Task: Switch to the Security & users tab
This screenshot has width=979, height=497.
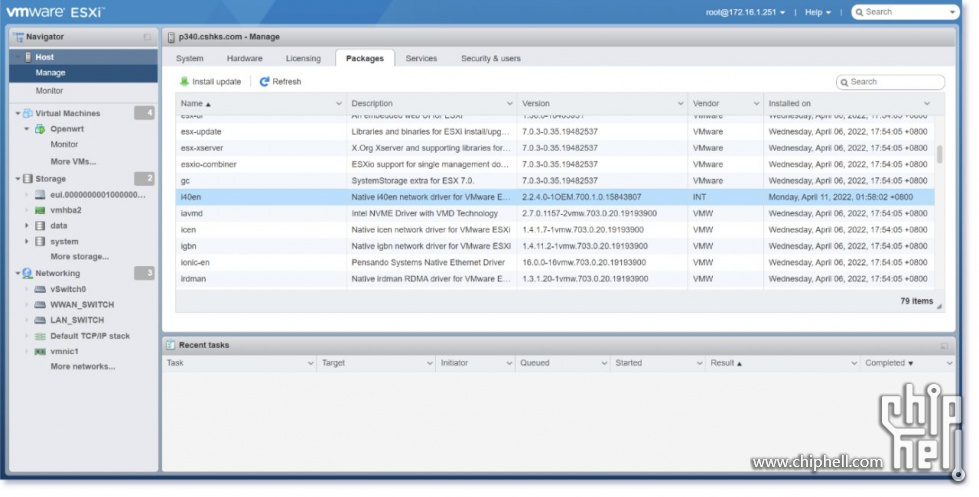Action: [491, 59]
